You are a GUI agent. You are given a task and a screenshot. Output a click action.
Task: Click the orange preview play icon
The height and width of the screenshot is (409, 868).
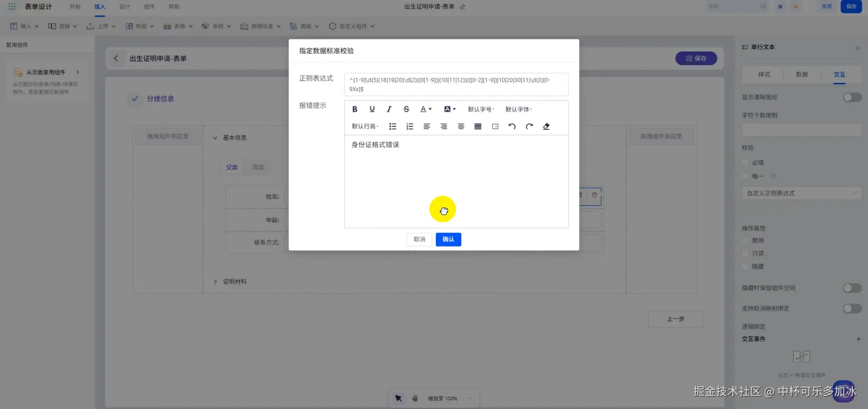[796, 6]
